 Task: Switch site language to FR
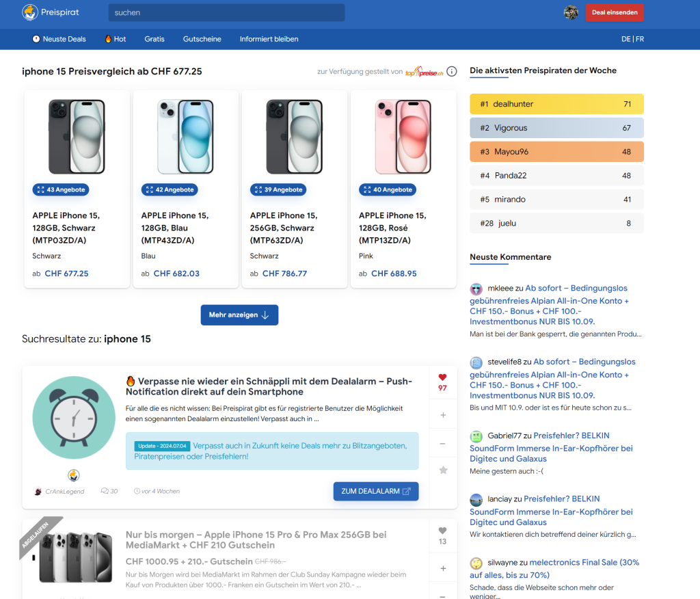[x=640, y=39]
